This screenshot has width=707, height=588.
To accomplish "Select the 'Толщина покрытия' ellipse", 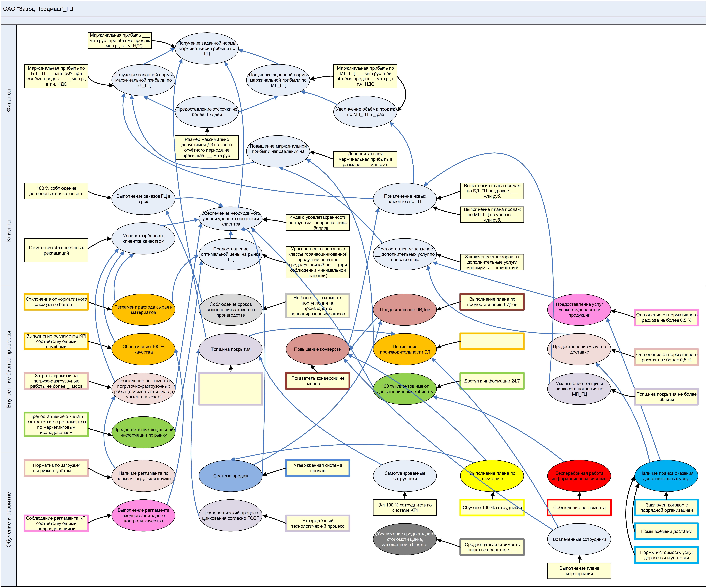I will tap(231, 349).
